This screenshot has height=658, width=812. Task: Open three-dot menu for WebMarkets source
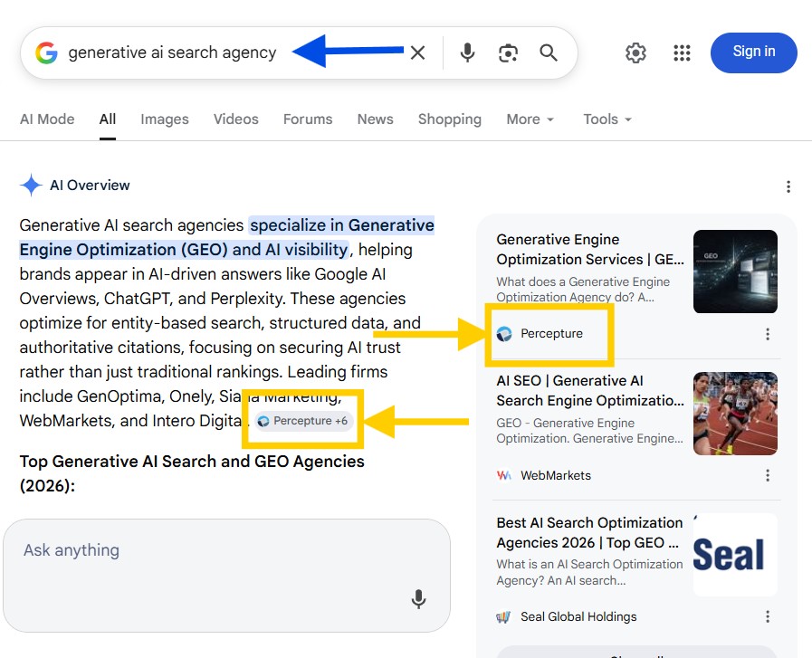[768, 475]
